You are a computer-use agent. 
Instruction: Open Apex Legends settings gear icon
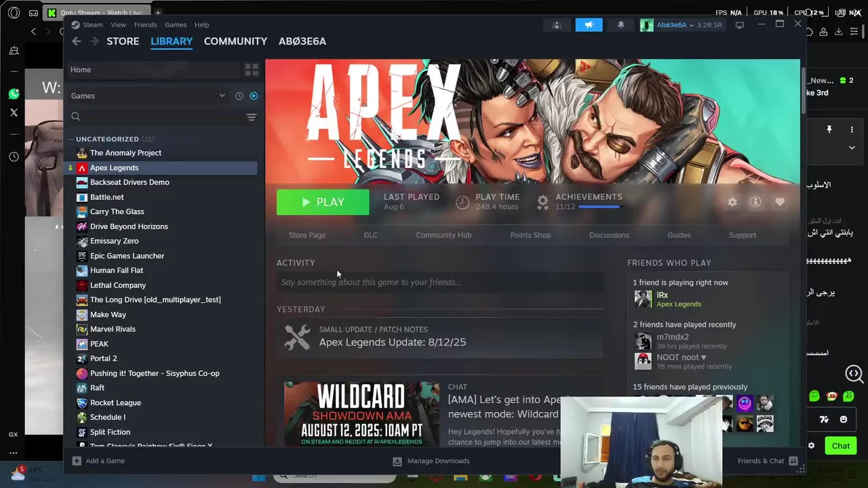732,202
